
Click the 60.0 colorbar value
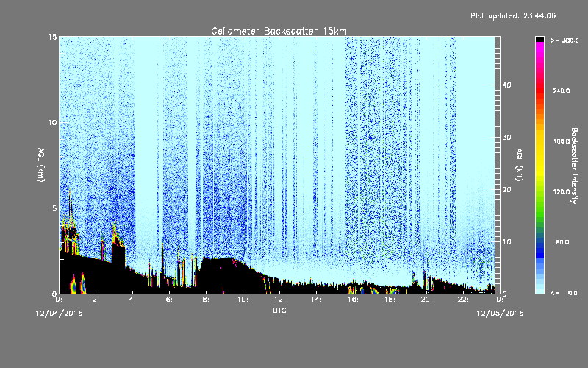coord(562,242)
